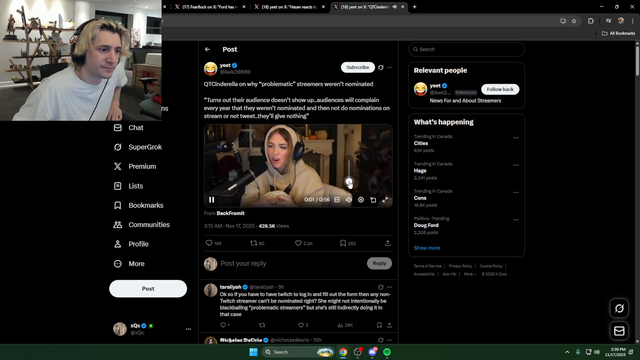
Task: Go back using the arrow beside Post
Action: coord(207,49)
